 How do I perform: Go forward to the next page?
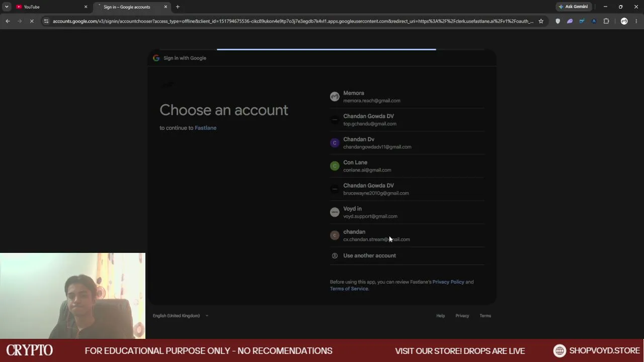click(20, 21)
